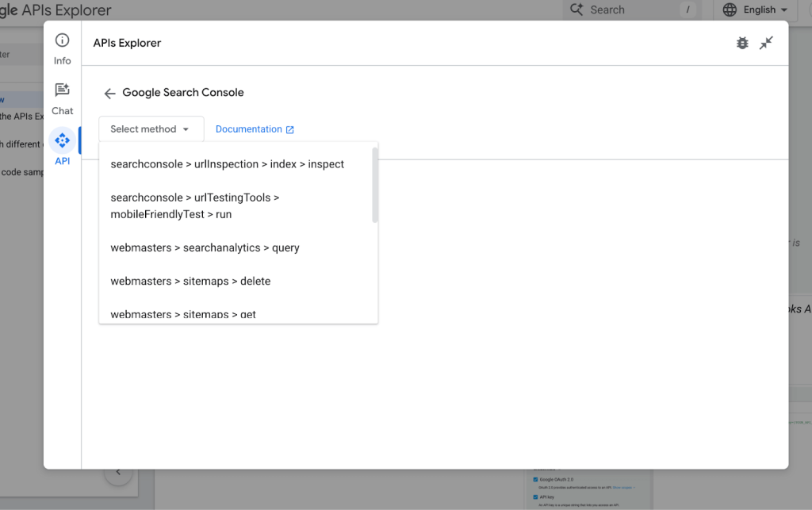The height and width of the screenshot is (510, 812).
Task: Open the Documentation link
Action: [x=255, y=129]
